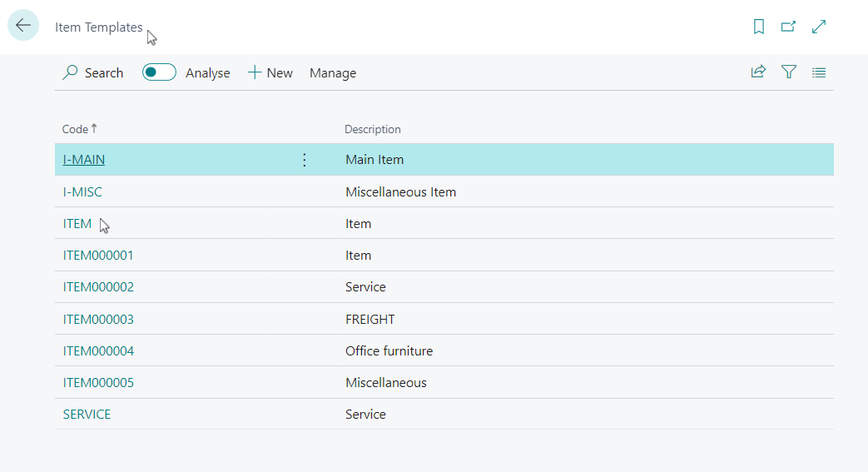Viewport: 868px width, 472px height.
Task: Open the filter pane
Action: (789, 72)
